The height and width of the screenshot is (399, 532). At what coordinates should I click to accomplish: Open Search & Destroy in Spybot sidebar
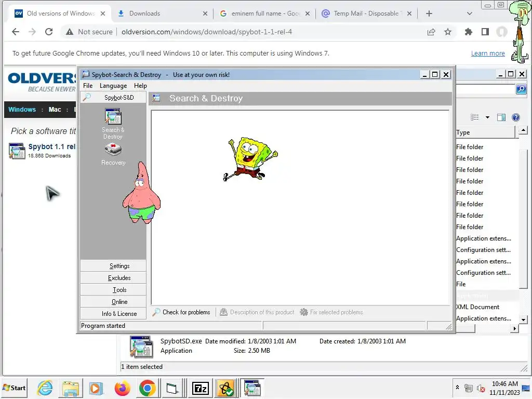[113, 124]
